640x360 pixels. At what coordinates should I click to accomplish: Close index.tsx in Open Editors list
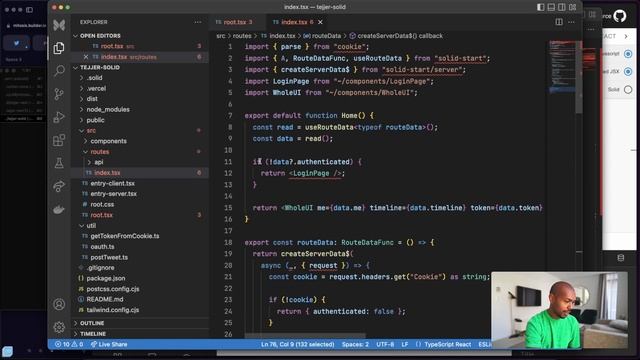click(86, 57)
